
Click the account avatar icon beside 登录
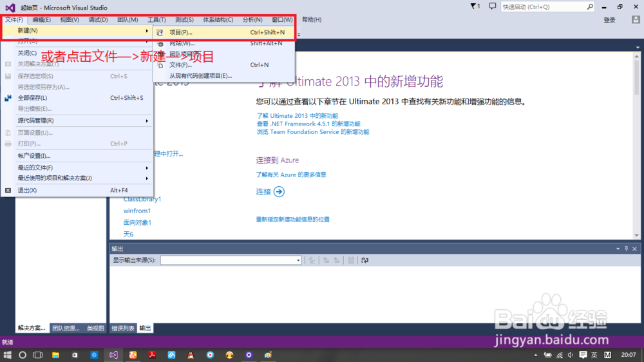(636, 19)
